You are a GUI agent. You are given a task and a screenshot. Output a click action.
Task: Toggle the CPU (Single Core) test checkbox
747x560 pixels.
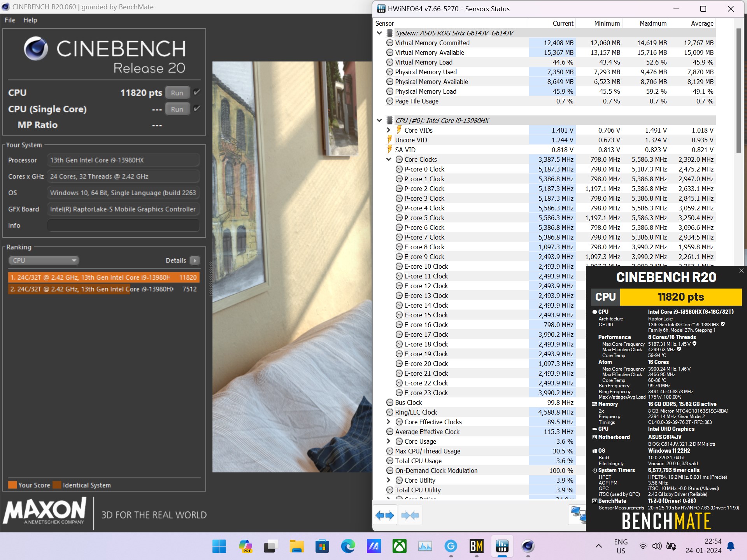coord(197,108)
